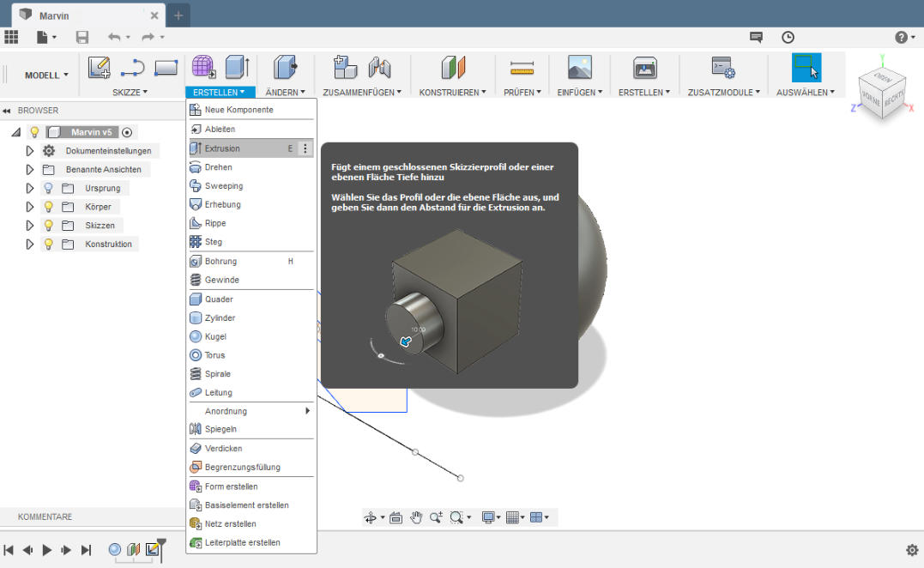Click the Save disk icon
924x568 pixels.
click(x=82, y=38)
